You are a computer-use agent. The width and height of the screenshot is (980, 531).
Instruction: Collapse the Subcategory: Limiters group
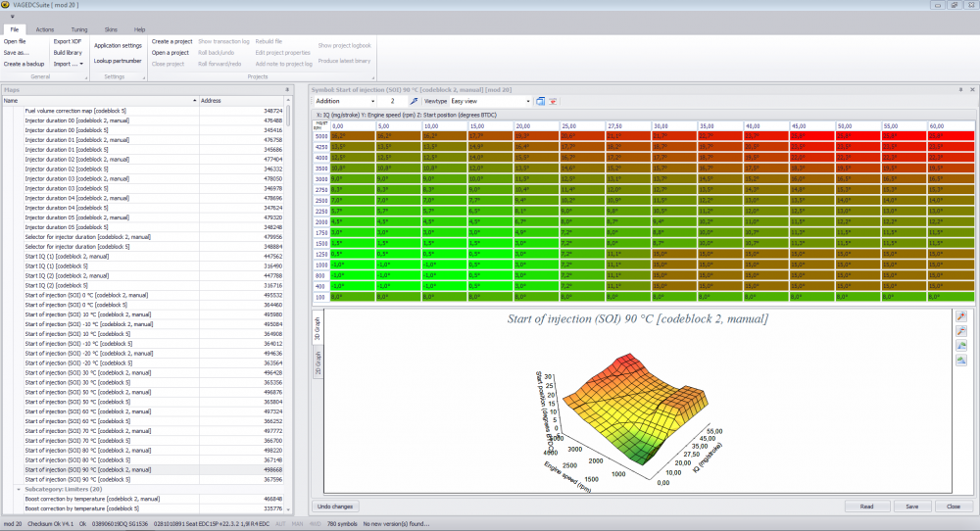[x=19, y=489]
